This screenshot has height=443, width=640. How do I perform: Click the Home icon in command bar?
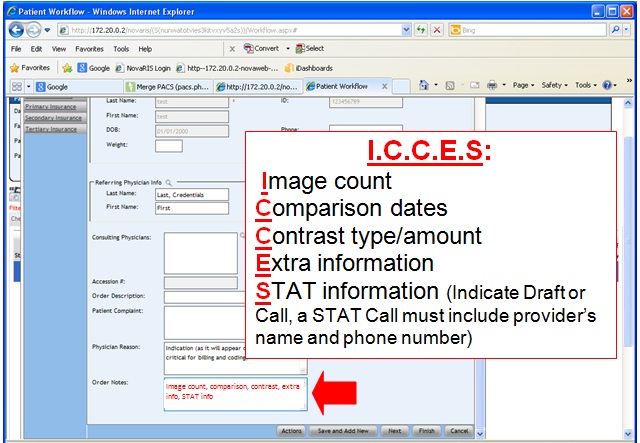click(x=424, y=85)
